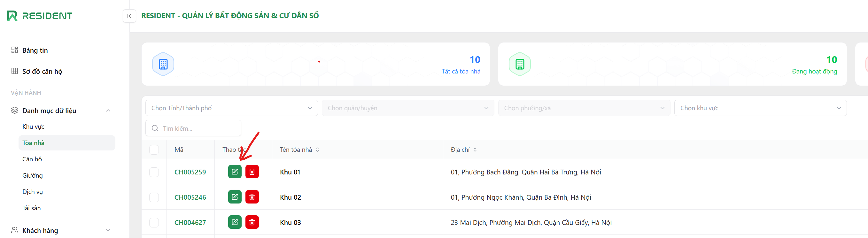
Task: Click the edit icon for Khu 03
Action: [x=235, y=222]
